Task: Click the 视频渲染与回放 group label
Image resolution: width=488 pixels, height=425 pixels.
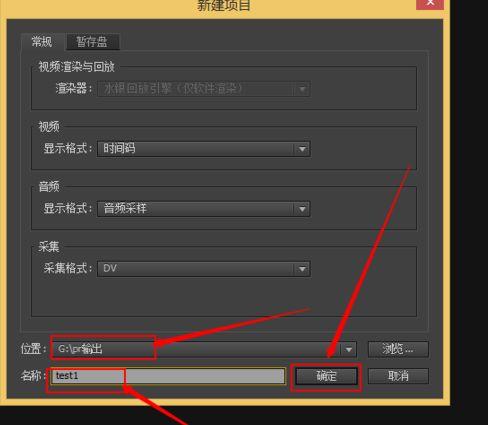Action: pos(76,67)
